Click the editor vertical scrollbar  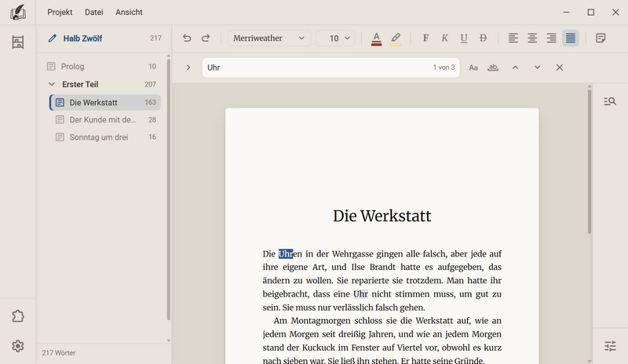click(590, 162)
